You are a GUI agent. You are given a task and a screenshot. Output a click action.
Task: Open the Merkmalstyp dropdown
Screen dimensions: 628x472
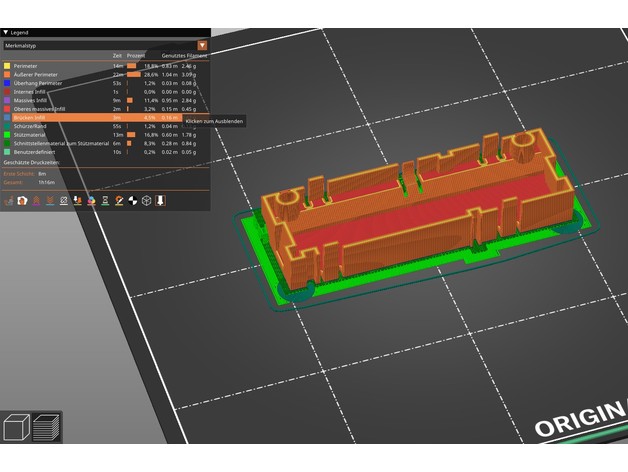click(x=98, y=45)
